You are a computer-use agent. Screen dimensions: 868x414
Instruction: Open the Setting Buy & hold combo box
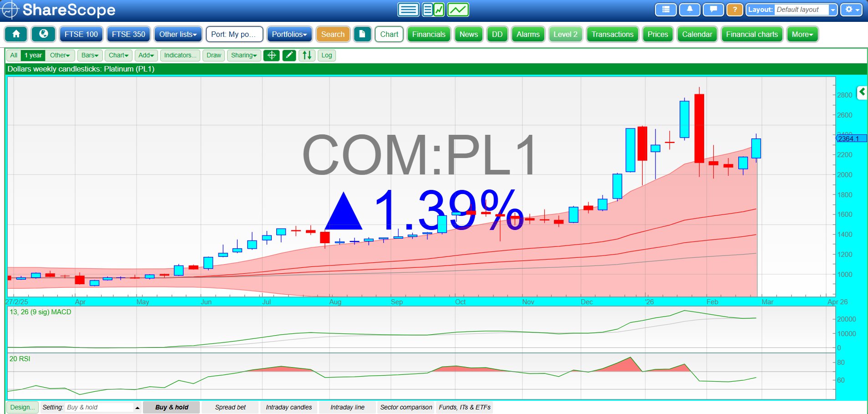(103, 407)
